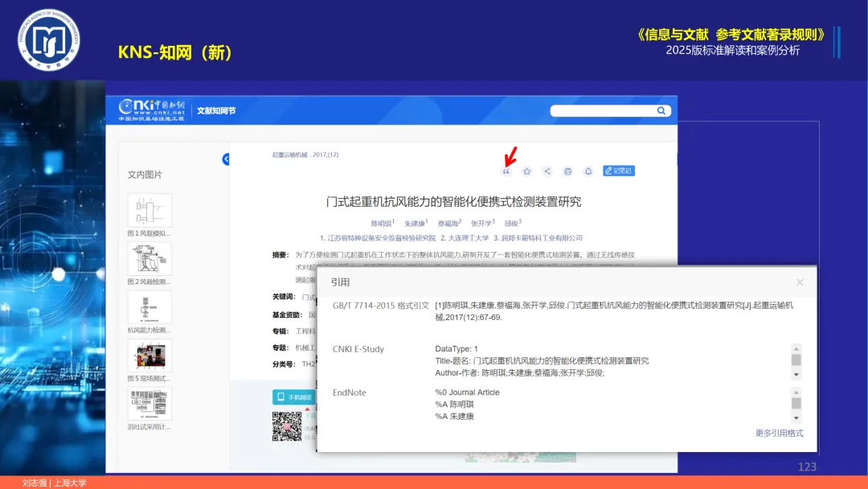Viewport: 868px width, 489px height.
Task: Click the 记笔记 note button
Action: click(x=619, y=171)
